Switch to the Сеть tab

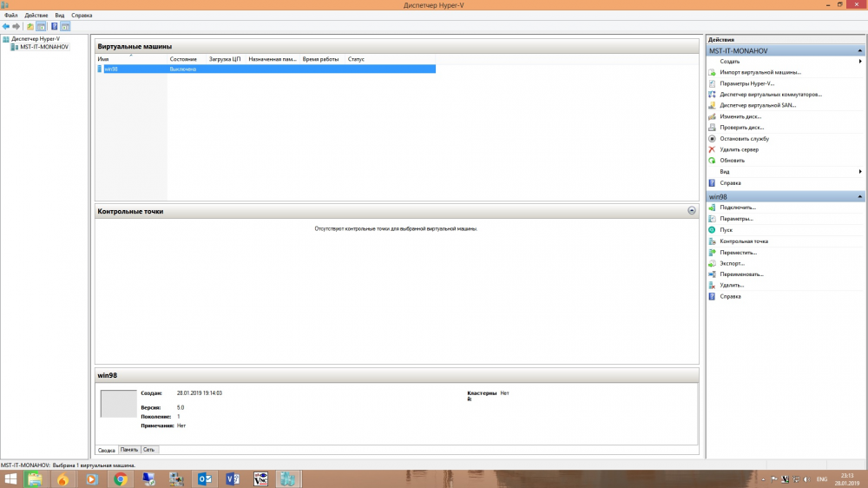(149, 450)
